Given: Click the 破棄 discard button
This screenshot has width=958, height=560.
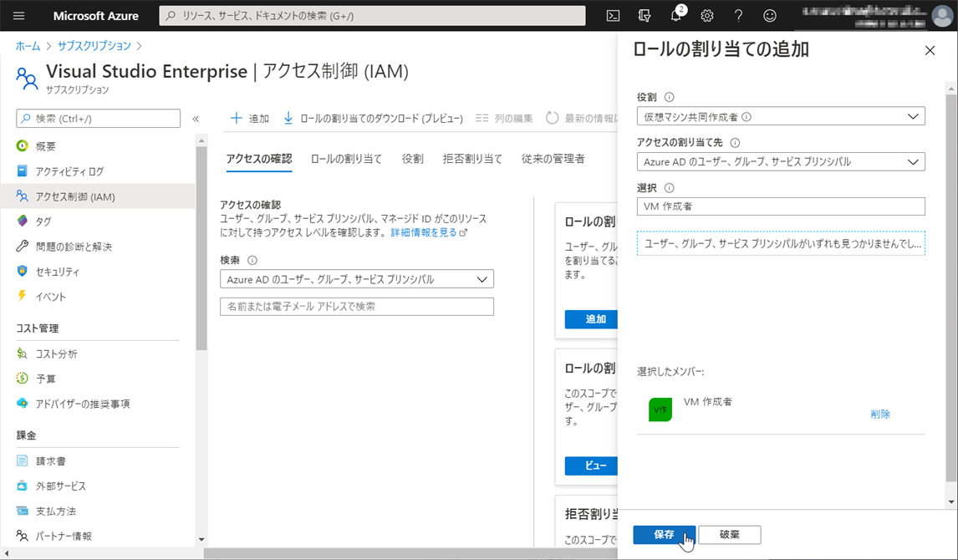Looking at the screenshot, I should pyautogui.click(x=729, y=535).
